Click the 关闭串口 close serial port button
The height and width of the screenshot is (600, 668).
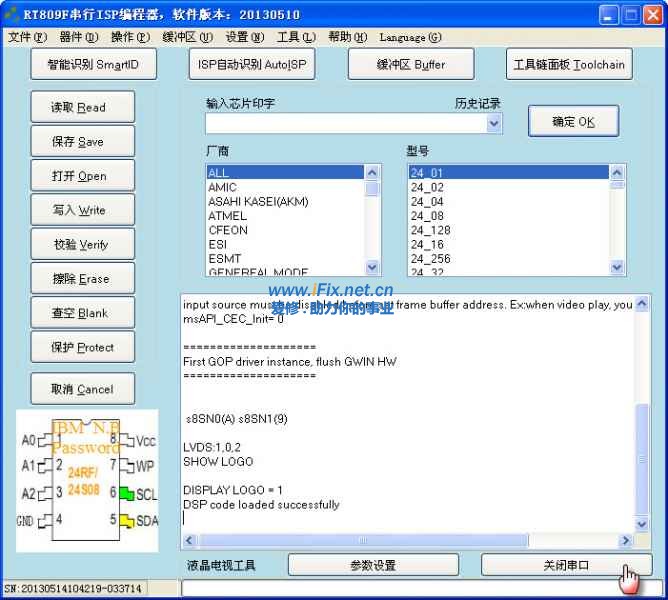click(566, 565)
